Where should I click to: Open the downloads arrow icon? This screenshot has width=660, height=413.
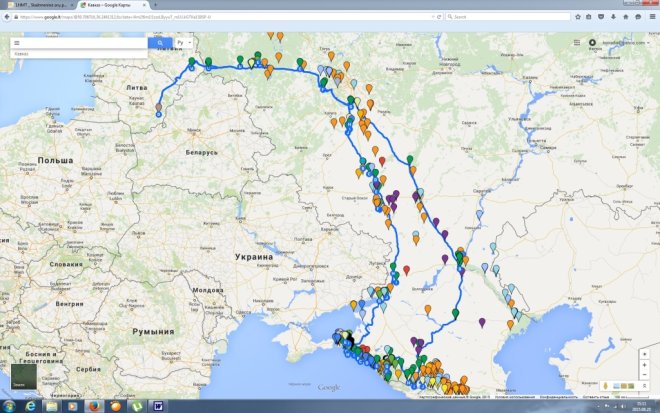click(x=613, y=17)
